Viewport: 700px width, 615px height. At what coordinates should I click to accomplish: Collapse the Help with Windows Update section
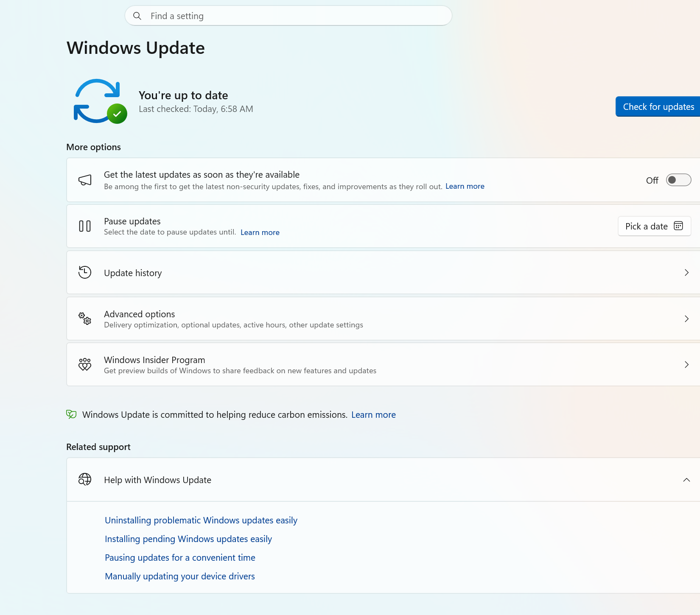coord(686,480)
